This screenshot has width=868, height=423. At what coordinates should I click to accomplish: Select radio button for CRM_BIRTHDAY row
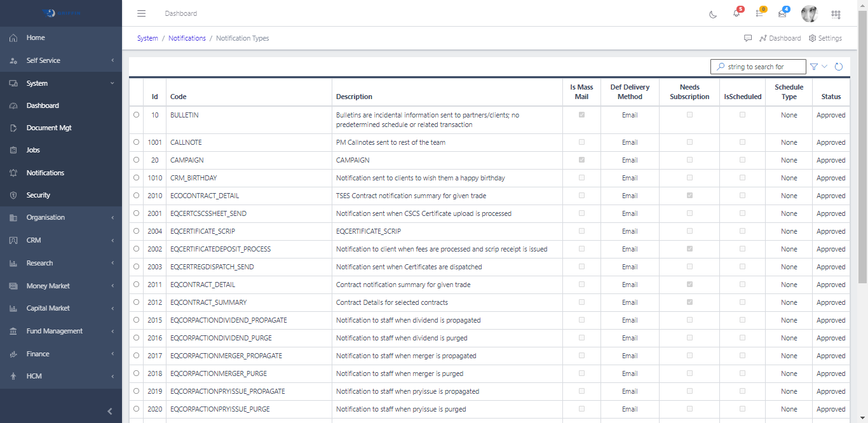[x=136, y=178]
